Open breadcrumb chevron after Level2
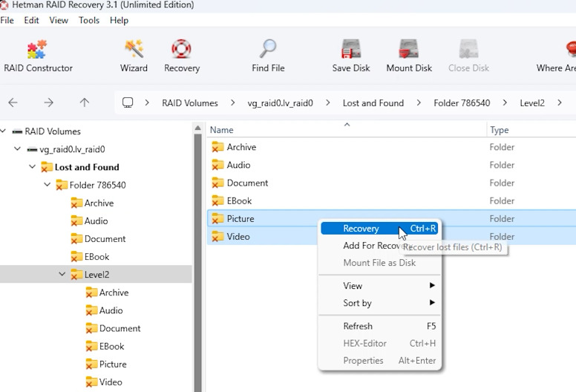576x392 pixels. point(560,103)
